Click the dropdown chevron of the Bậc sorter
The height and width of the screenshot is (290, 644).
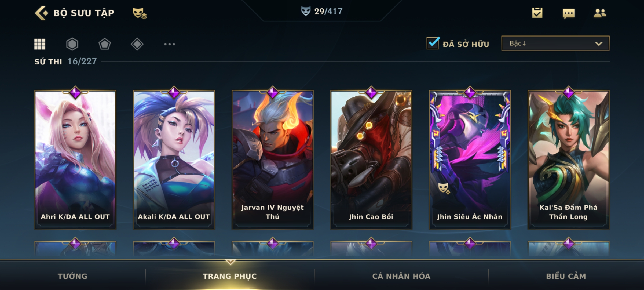coord(599,44)
